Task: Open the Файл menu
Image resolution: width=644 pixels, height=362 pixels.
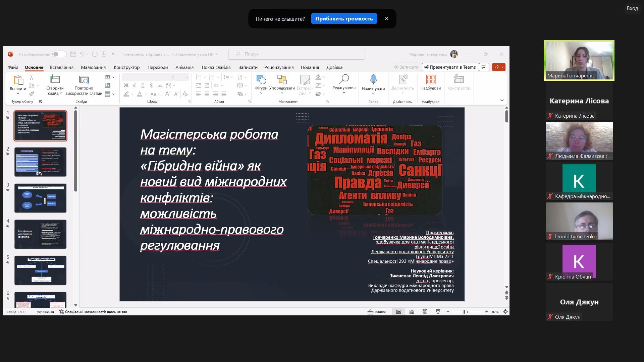Action: 13,67
